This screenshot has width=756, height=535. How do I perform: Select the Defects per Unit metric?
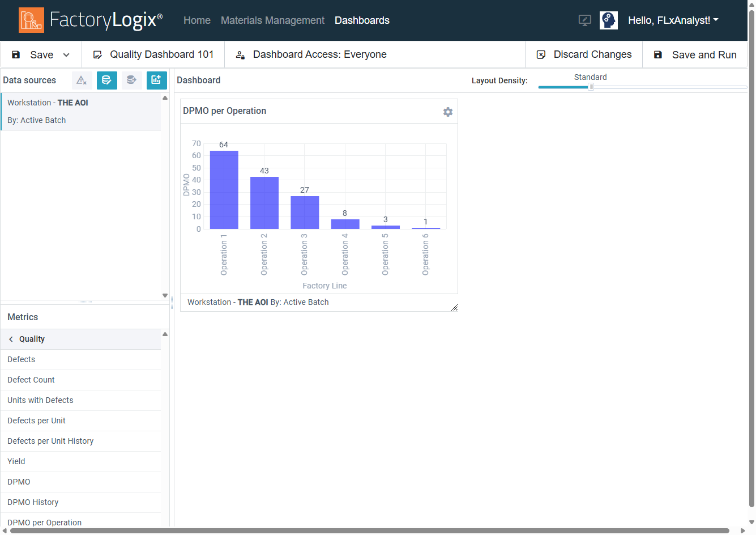[36, 421]
